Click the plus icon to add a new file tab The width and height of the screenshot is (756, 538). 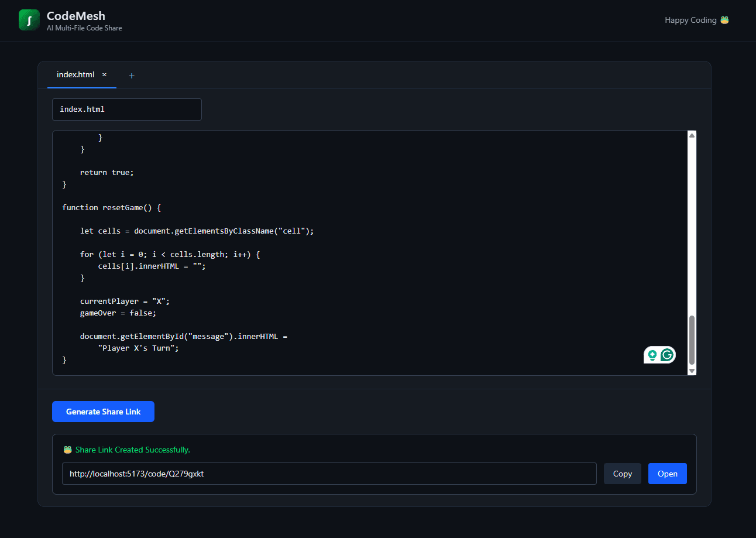131,75
